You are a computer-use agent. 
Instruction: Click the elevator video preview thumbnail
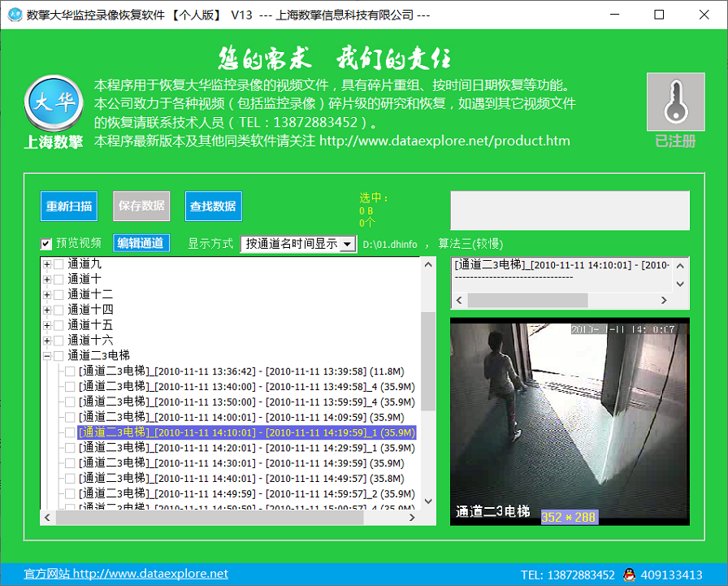point(570,422)
